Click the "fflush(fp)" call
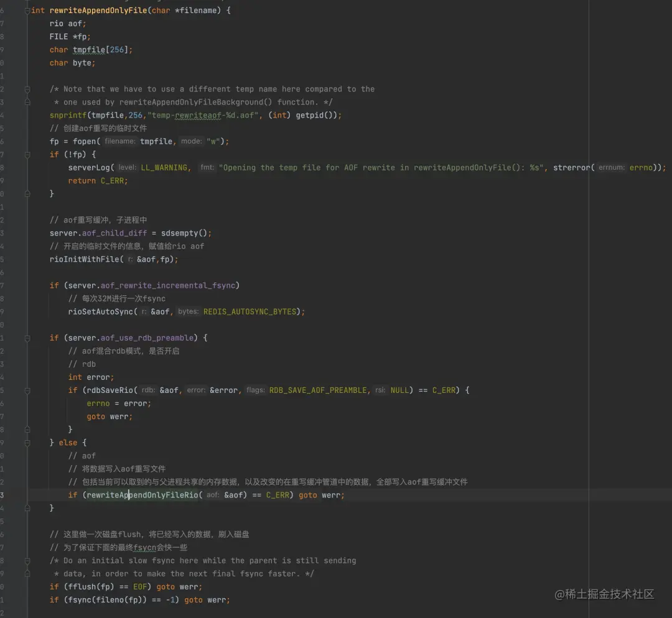This screenshot has width=672, height=618. 91,587
